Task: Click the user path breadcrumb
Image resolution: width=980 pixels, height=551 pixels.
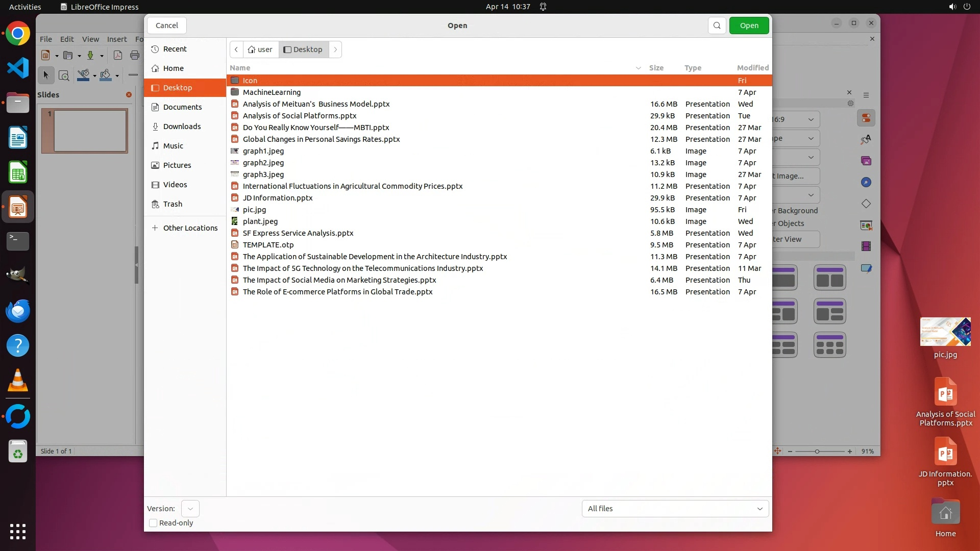Action: click(260, 49)
